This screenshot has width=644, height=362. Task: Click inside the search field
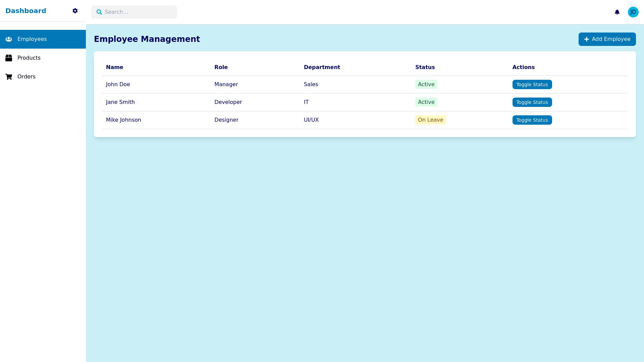134,12
